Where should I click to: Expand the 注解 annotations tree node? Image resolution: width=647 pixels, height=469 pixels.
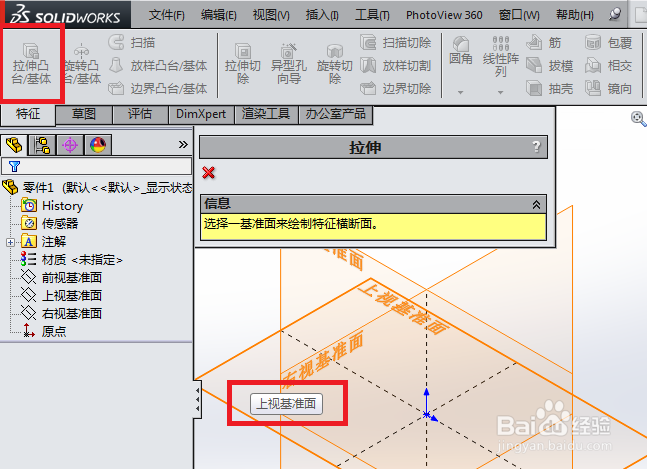(x=11, y=242)
